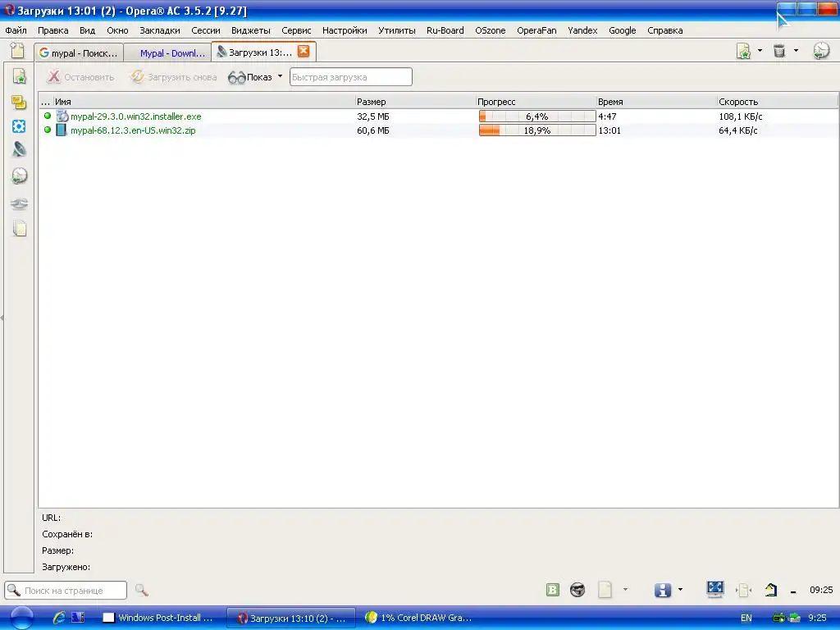Open the Notes panel in the sidebar
The width and height of the screenshot is (840, 630).
point(20,102)
